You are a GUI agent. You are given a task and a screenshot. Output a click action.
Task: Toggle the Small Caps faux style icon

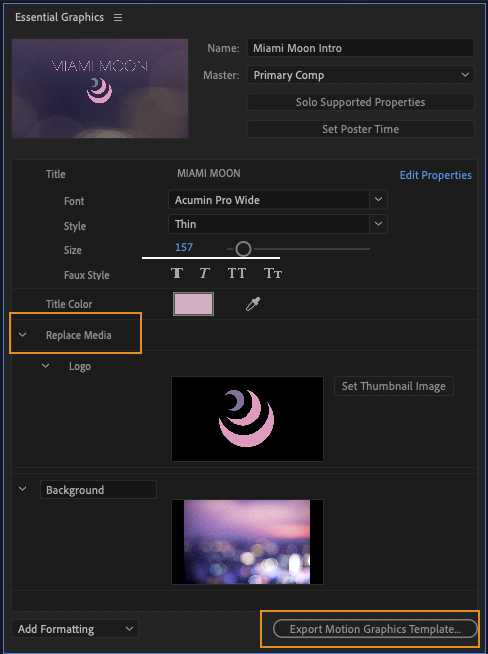pyautogui.click(x=273, y=273)
